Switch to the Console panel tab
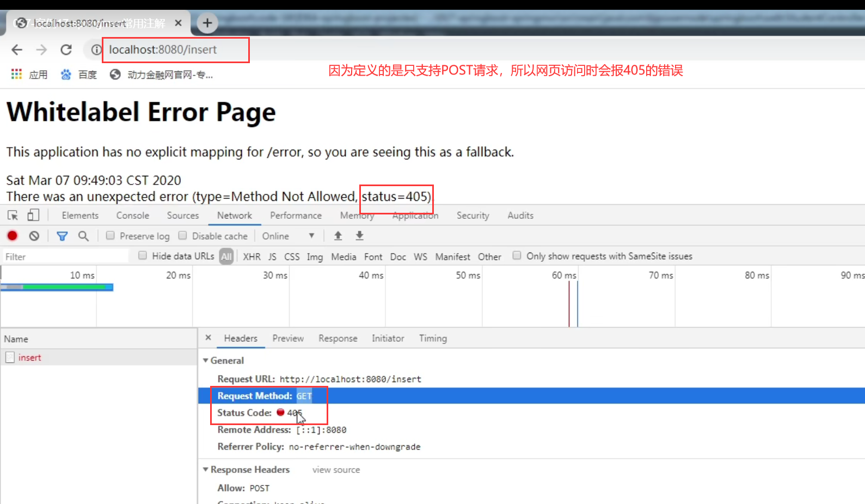Viewport: 865px width, 504px height. click(132, 216)
